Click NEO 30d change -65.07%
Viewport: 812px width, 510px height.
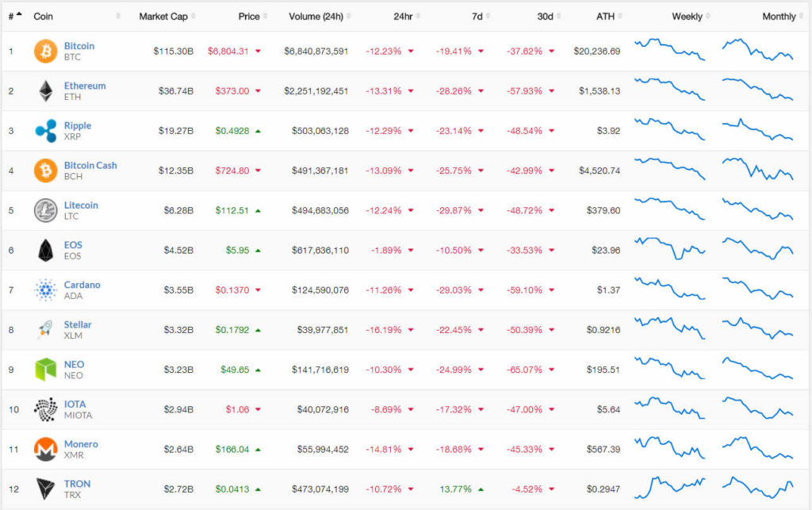pos(525,370)
